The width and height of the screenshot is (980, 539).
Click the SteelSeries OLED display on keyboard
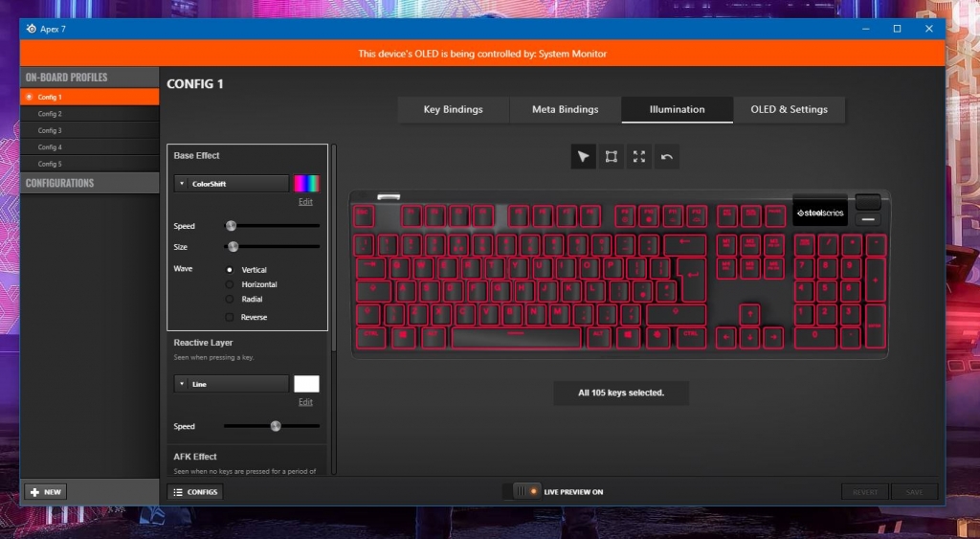pos(820,212)
